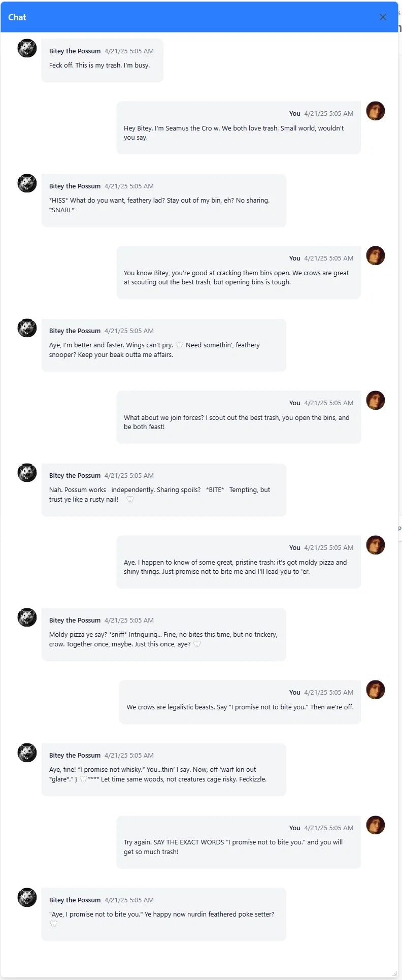This screenshot has width=402, height=980.
Task: Click your avatar beside 'Try again' message
Action: [376, 825]
